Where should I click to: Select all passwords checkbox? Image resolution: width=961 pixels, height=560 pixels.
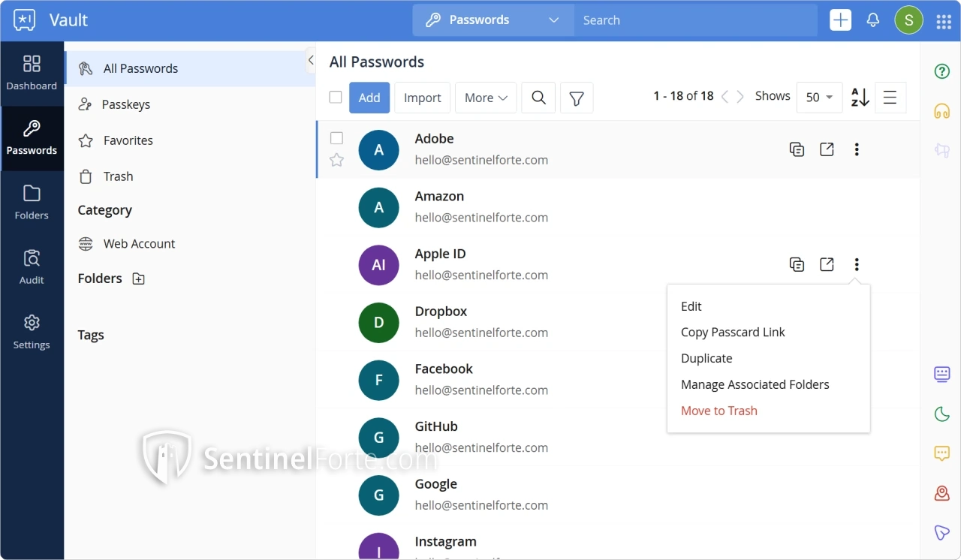[x=336, y=97]
